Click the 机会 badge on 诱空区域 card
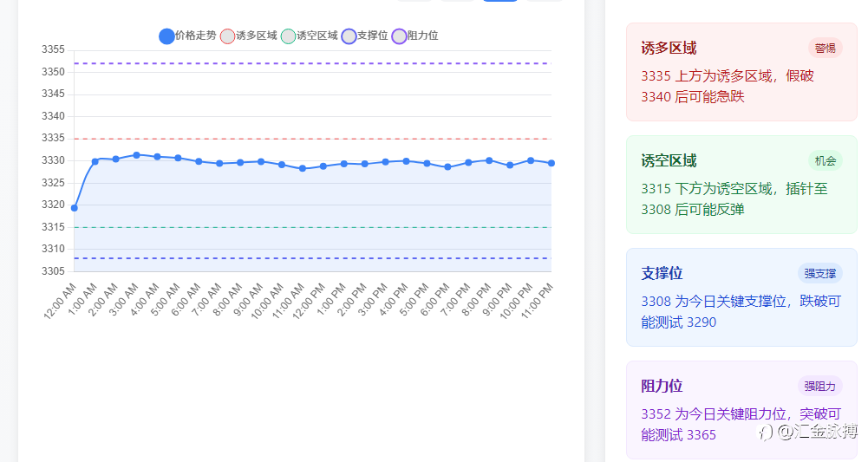The height and width of the screenshot is (462, 868). [x=825, y=161]
